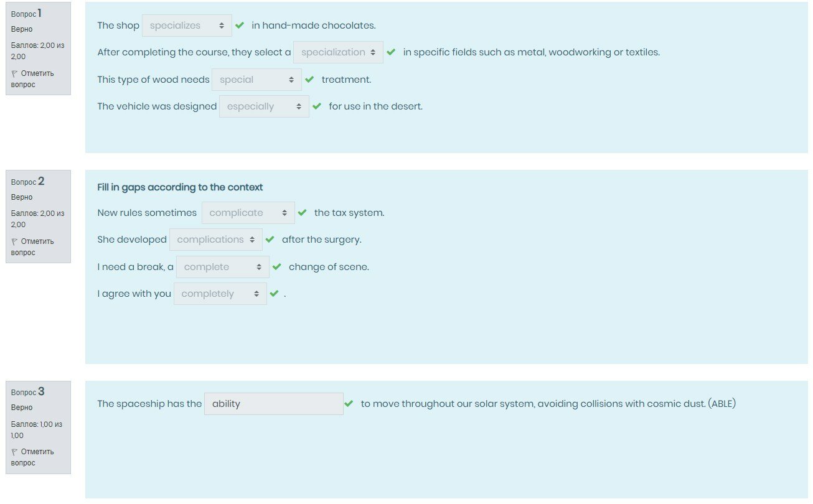The width and height of the screenshot is (813, 504).
Task: Click green checkmark beside 'specialization' dropdown
Action: pos(391,52)
